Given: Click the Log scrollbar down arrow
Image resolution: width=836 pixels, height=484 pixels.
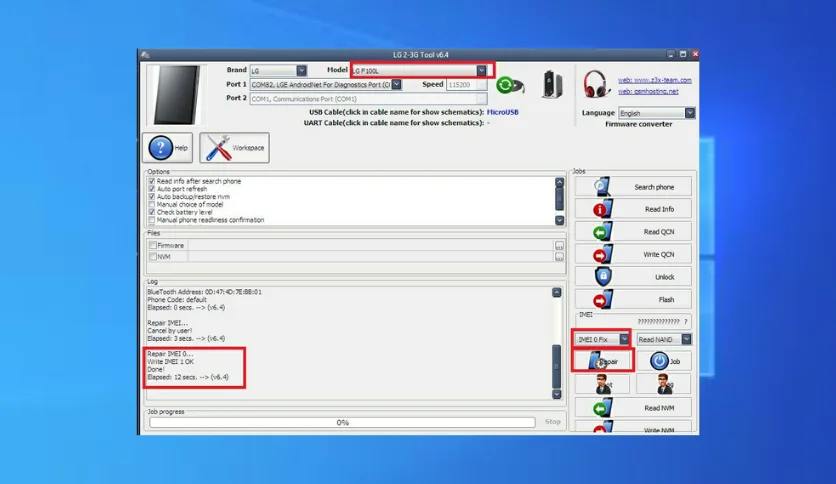Looking at the screenshot, I should pos(557,394).
